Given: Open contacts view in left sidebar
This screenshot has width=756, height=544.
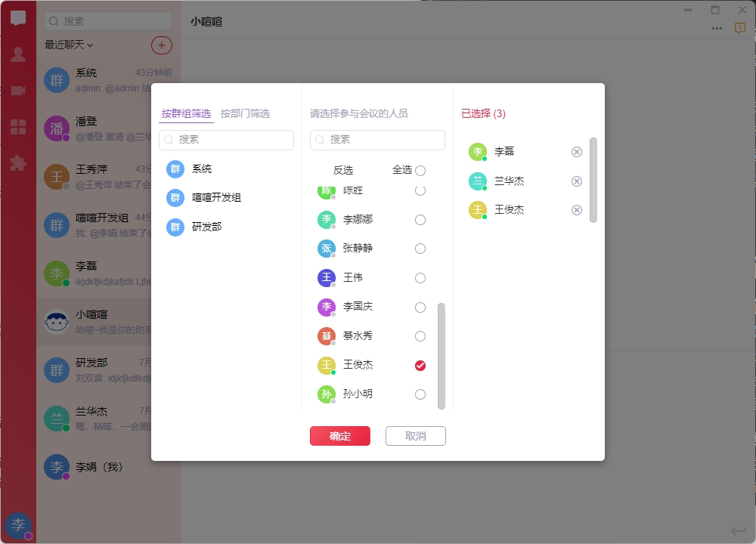Looking at the screenshot, I should [18, 54].
